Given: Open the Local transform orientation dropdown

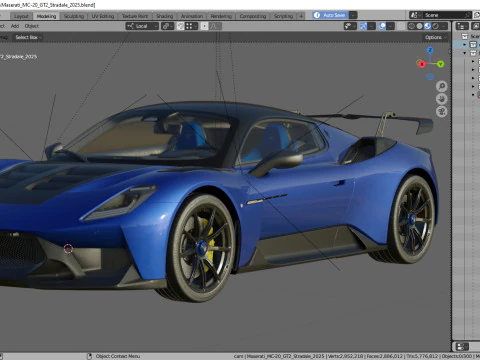Looking at the screenshot, I should coord(142,26).
